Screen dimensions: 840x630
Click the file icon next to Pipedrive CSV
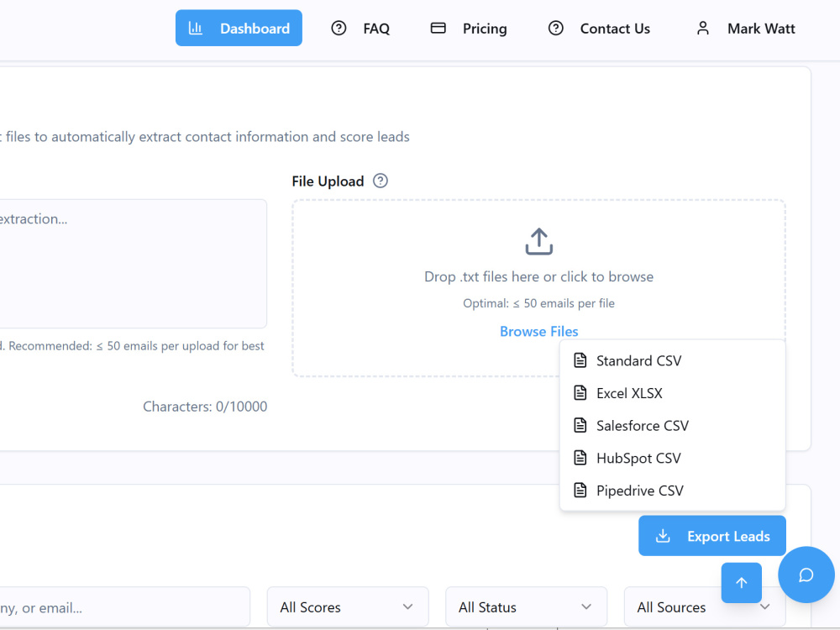[580, 491]
